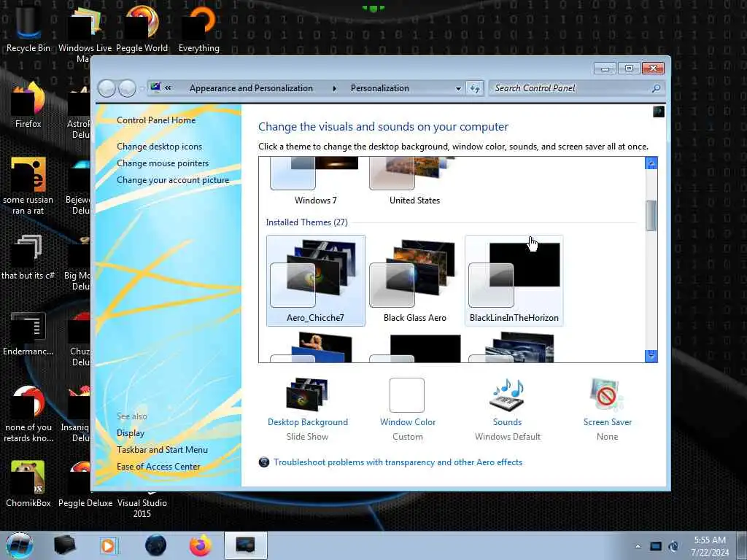Image resolution: width=747 pixels, height=560 pixels.
Task: Open Change your account picture link
Action: (173, 180)
